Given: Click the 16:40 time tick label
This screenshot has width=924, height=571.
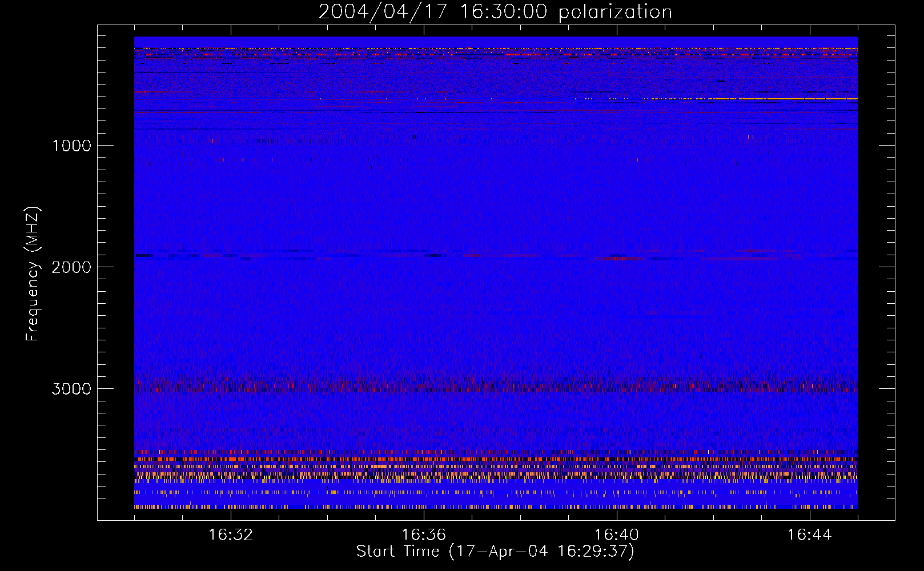Looking at the screenshot, I should (617, 535).
